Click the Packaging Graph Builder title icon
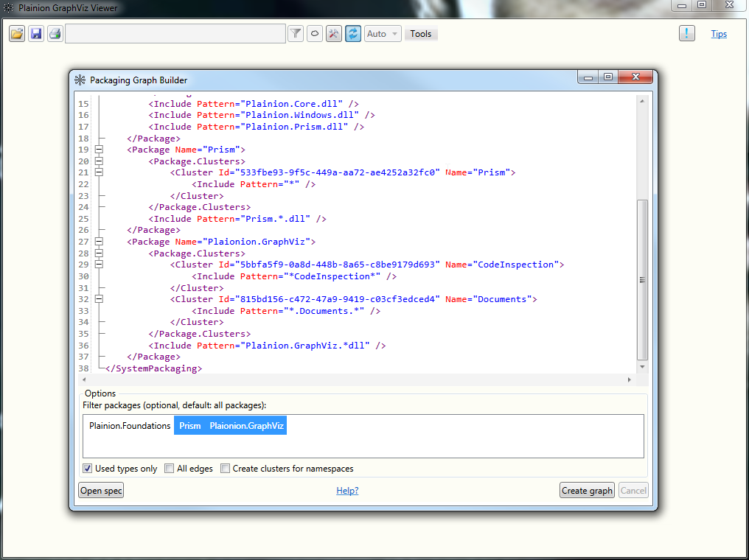 80,80
